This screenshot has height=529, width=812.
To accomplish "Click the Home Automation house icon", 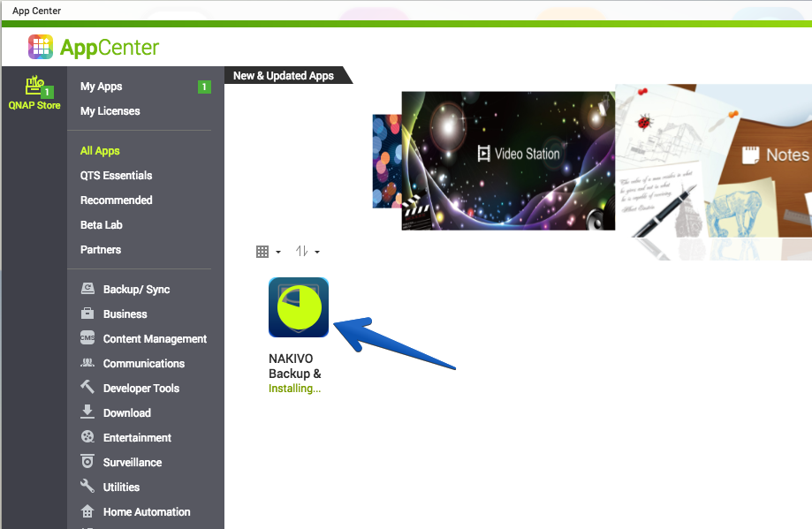I will [87, 510].
